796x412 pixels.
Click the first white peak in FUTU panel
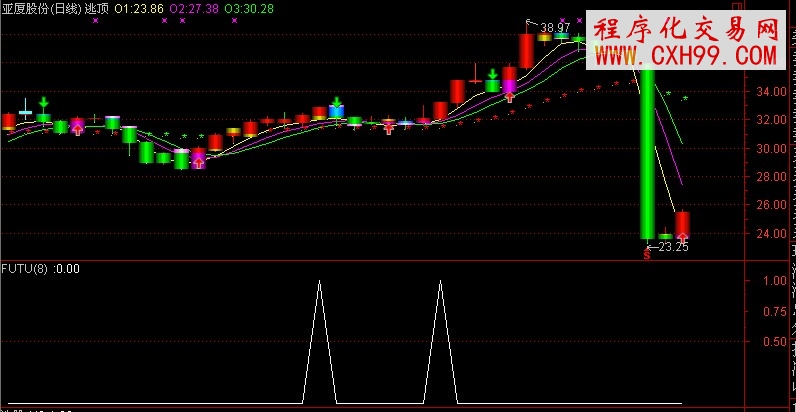(319, 283)
